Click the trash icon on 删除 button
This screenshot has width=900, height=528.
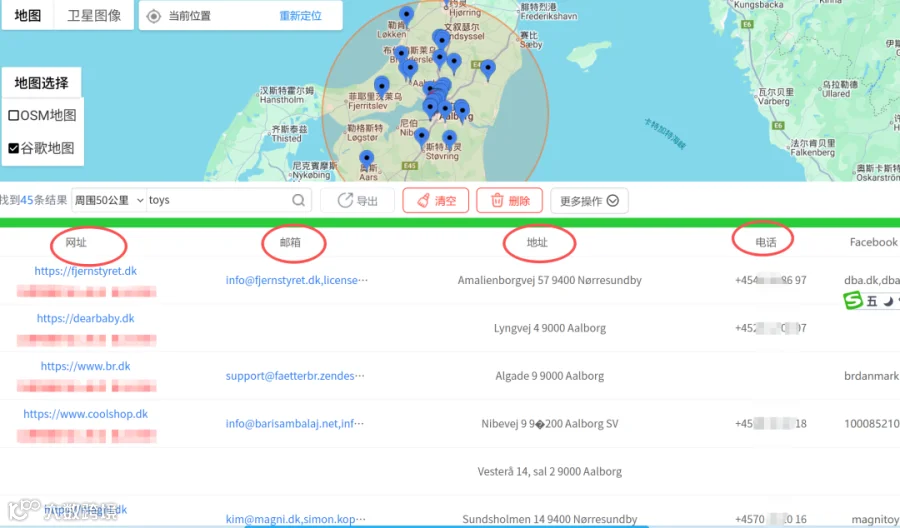(x=497, y=200)
